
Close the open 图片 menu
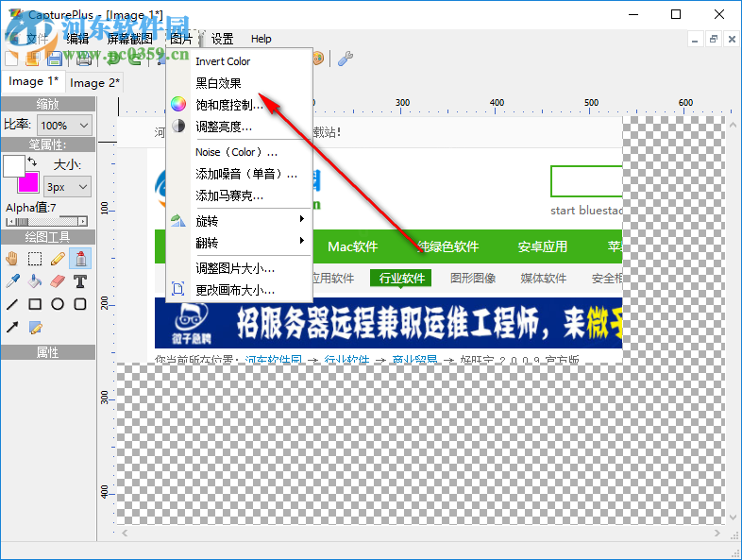pos(181,39)
